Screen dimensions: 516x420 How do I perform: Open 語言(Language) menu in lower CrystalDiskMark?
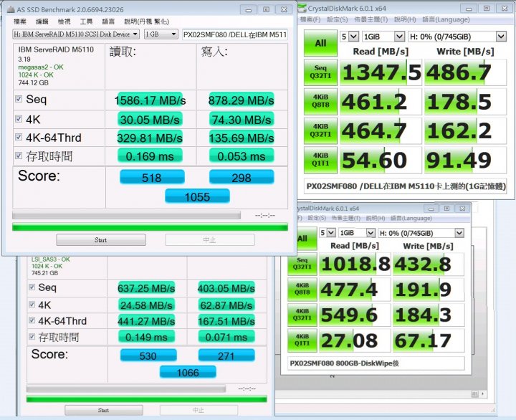click(x=411, y=218)
